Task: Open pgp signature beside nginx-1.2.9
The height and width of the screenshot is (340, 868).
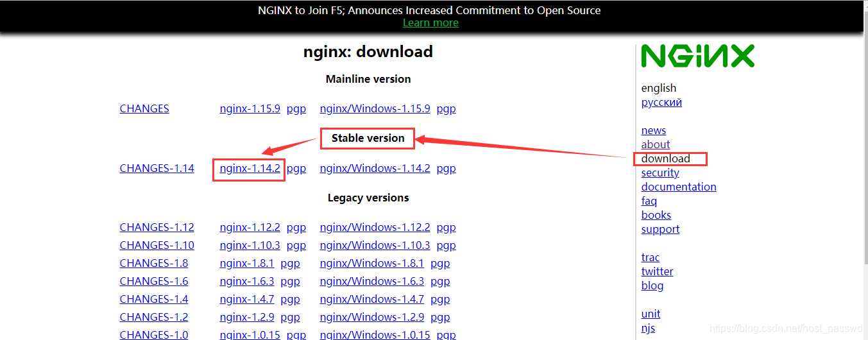Action: coord(291,318)
